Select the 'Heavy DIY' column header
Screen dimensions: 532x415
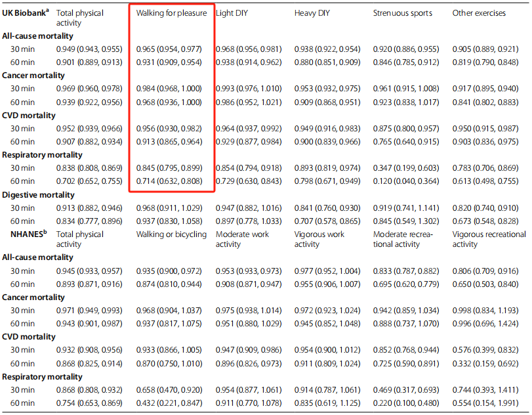[312, 13]
